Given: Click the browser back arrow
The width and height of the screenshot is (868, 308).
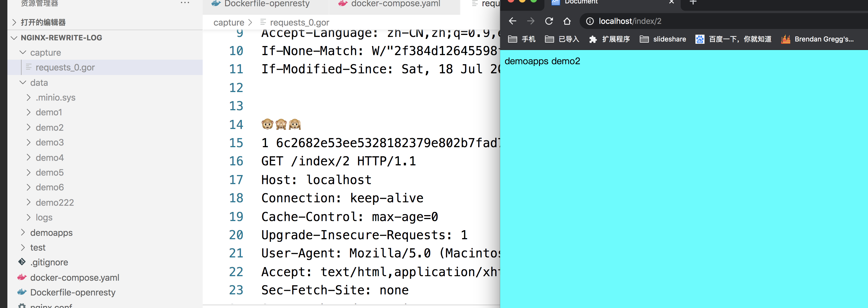Looking at the screenshot, I should point(513,21).
